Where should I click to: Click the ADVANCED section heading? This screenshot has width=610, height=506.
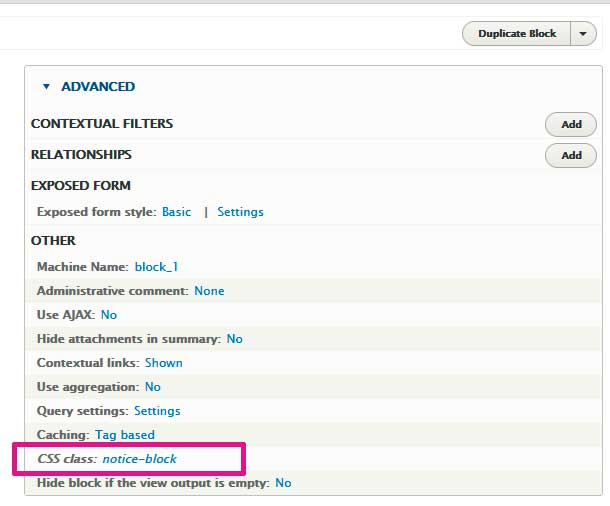[98, 87]
